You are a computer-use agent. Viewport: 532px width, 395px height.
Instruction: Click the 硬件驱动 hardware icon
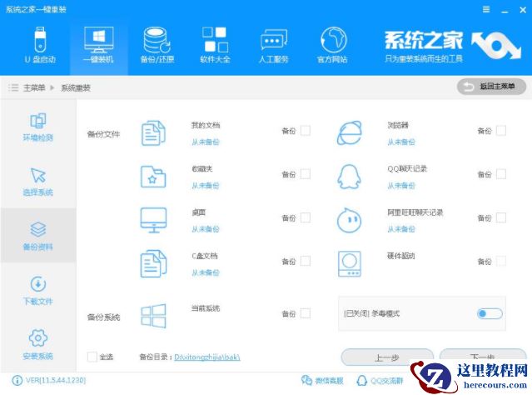click(350, 263)
